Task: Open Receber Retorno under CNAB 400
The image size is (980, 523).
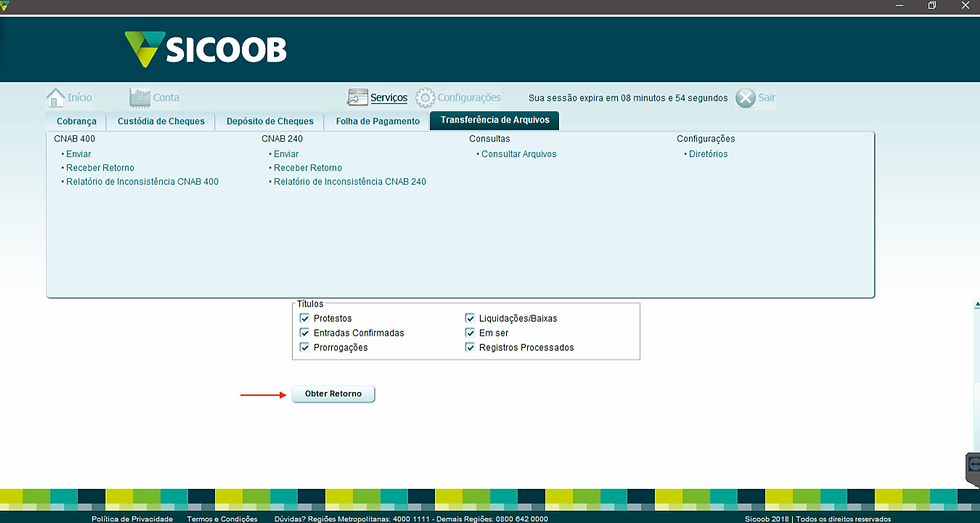Action: 100,167
